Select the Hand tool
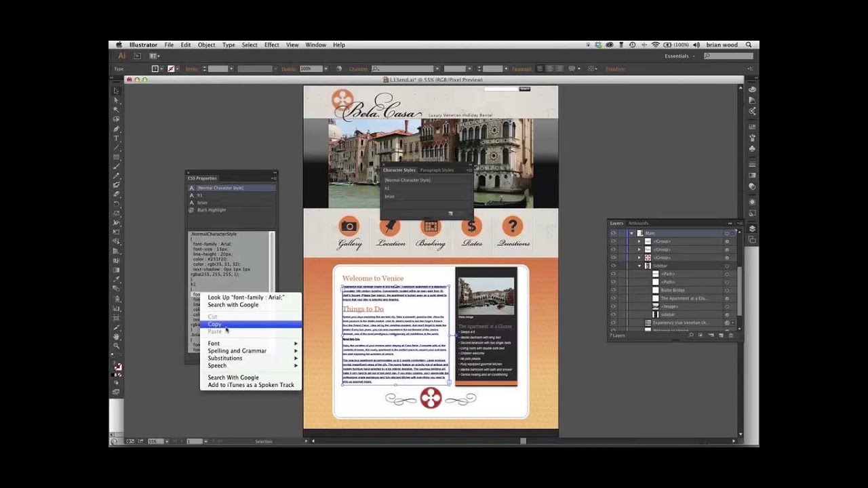The width and height of the screenshot is (868, 488). 116,336
